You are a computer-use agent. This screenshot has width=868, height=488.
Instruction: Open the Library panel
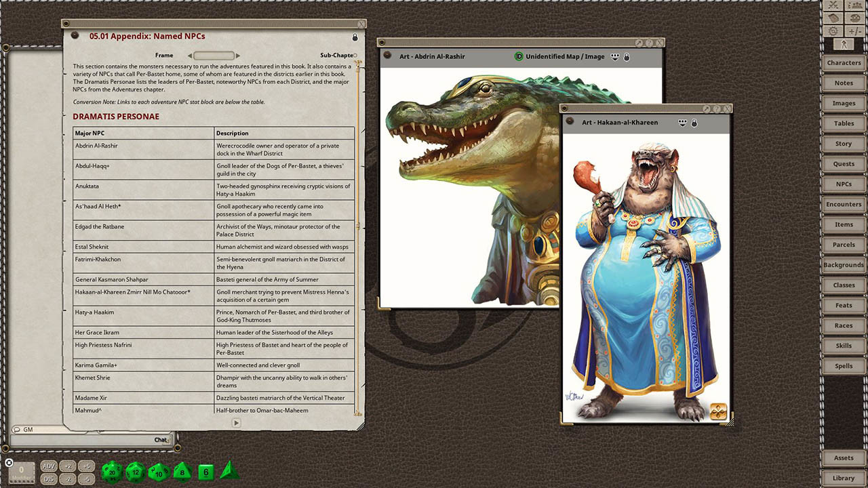[844, 477]
